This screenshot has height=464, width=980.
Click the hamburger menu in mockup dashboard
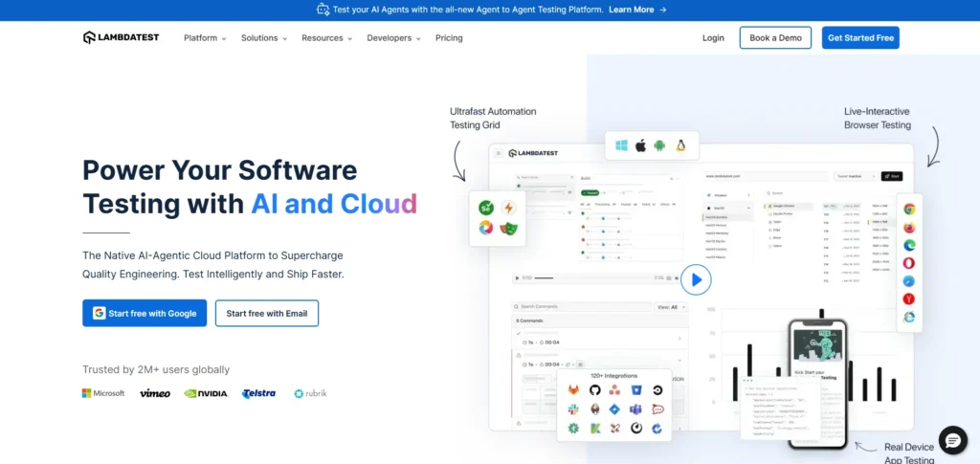[499, 153]
